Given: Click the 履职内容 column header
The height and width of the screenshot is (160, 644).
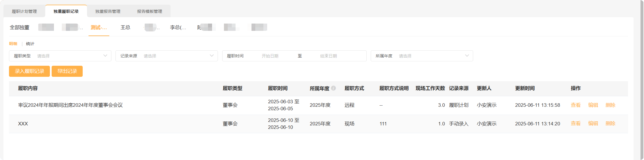Looking at the screenshot, I should point(28,88).
